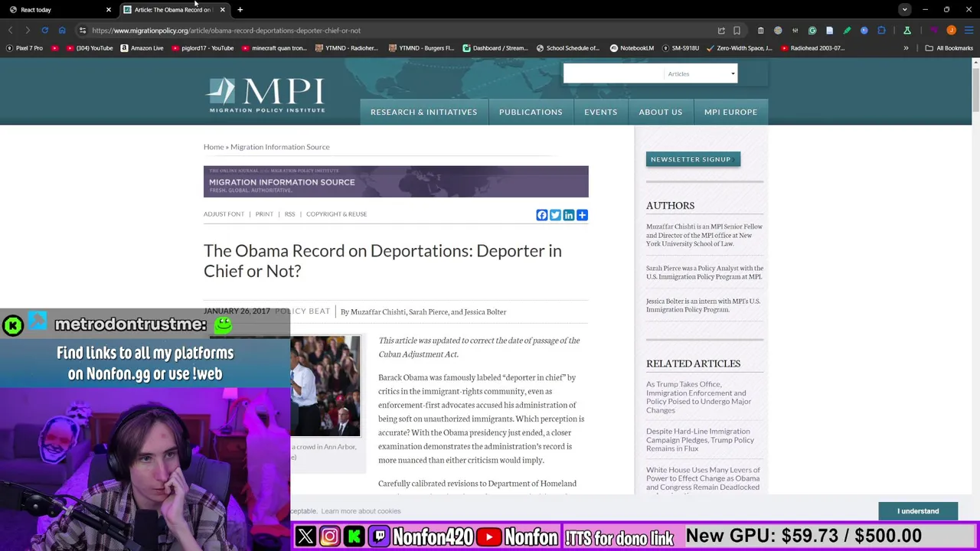Open piglord17 - YouTube bookmark
This screenshot has height=551, width=980.
click(203, 48)
